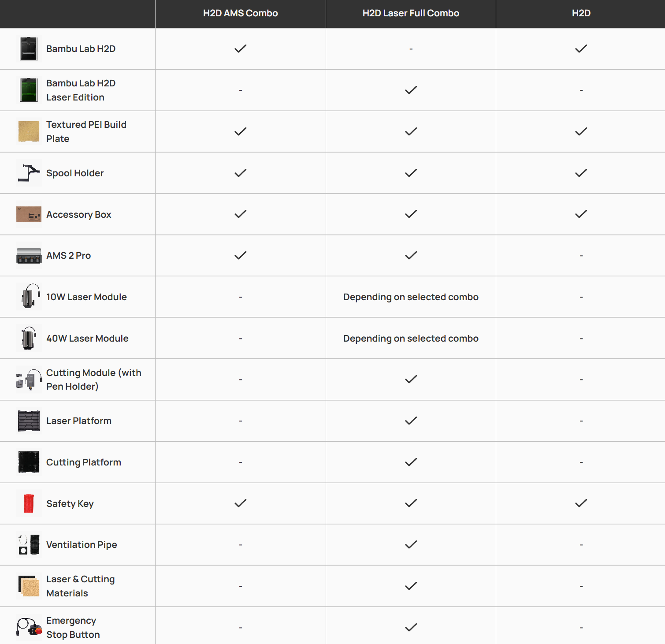665x644 pixels.
Task: Select the AMS 2 Pro icon
Action: pos(29,256)
